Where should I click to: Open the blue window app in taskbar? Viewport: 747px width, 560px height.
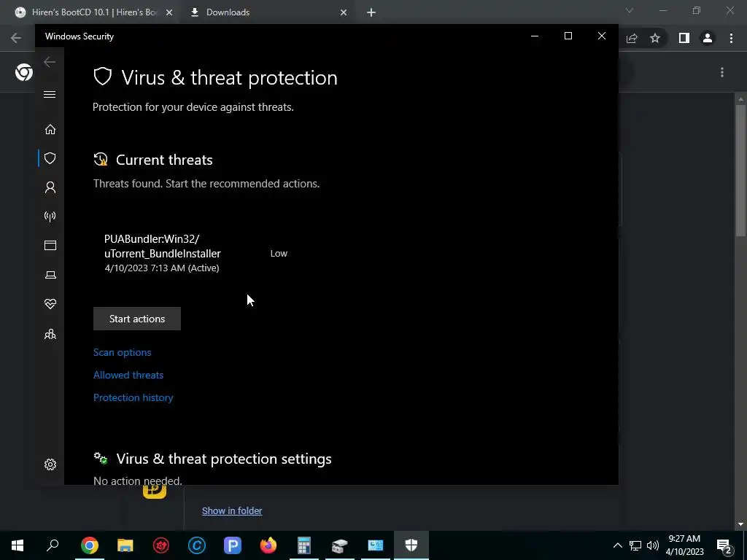[x=376, y=545]
